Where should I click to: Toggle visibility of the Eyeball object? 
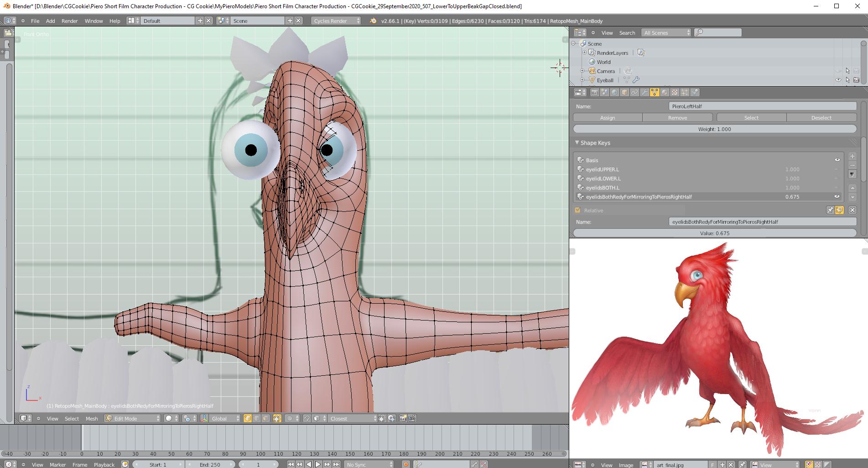tap(838, 80)
